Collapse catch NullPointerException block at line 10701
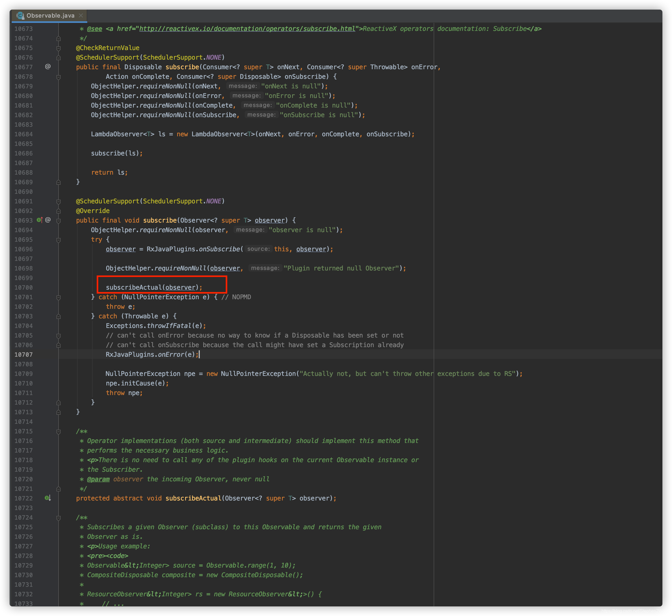 pyautogui.click(x=58, y=297)
